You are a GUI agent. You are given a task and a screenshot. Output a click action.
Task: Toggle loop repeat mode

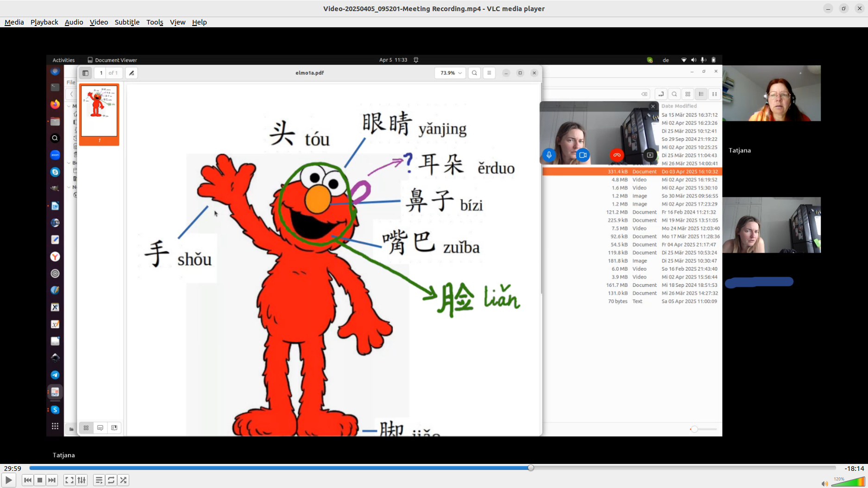click(x=111, y=480)
